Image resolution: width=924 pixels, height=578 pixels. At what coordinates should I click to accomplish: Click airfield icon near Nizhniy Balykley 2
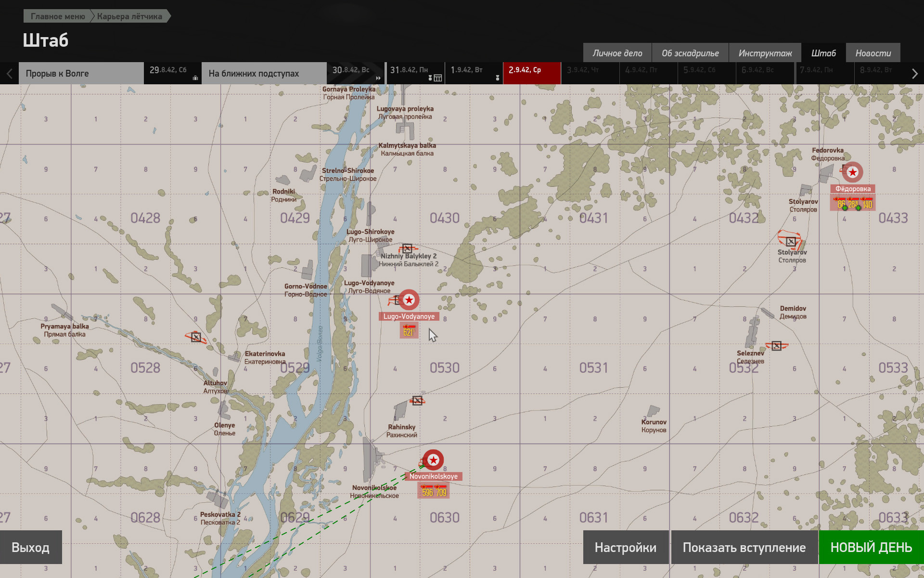(407, 249)
